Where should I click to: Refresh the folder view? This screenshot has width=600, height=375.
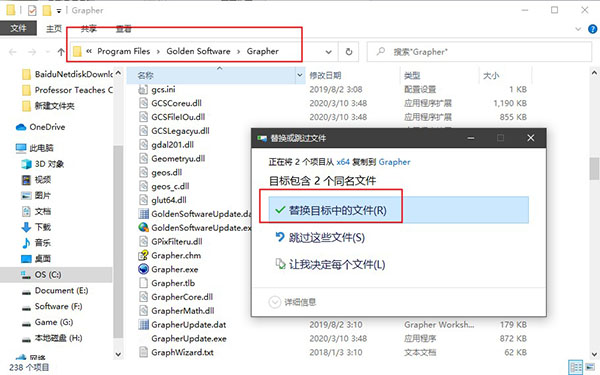pos(349,52)
